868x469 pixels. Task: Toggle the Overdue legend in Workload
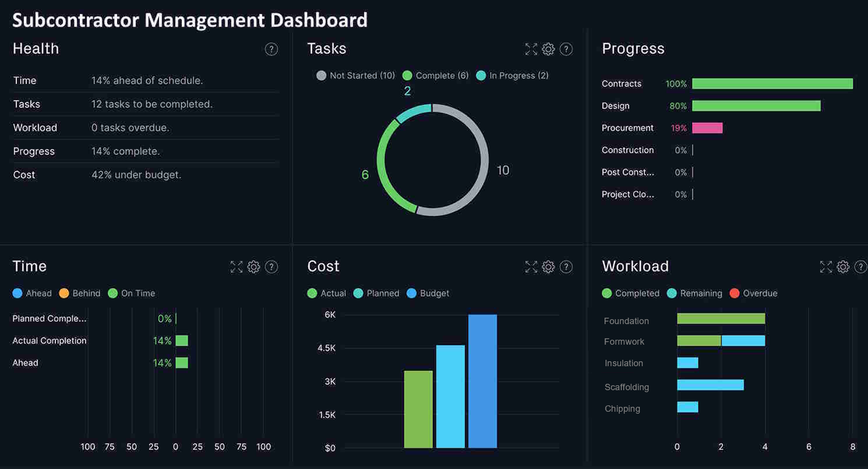(753, 293)
